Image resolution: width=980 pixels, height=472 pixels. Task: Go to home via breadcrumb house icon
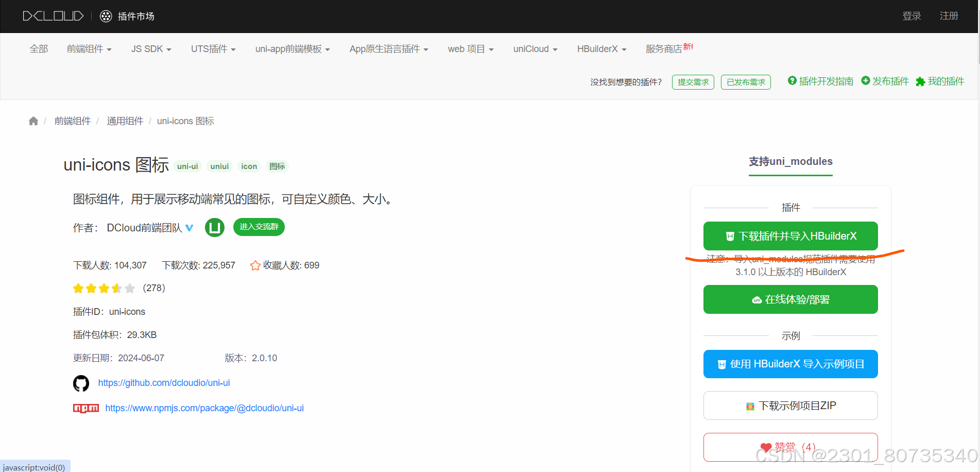click(33, 121)
